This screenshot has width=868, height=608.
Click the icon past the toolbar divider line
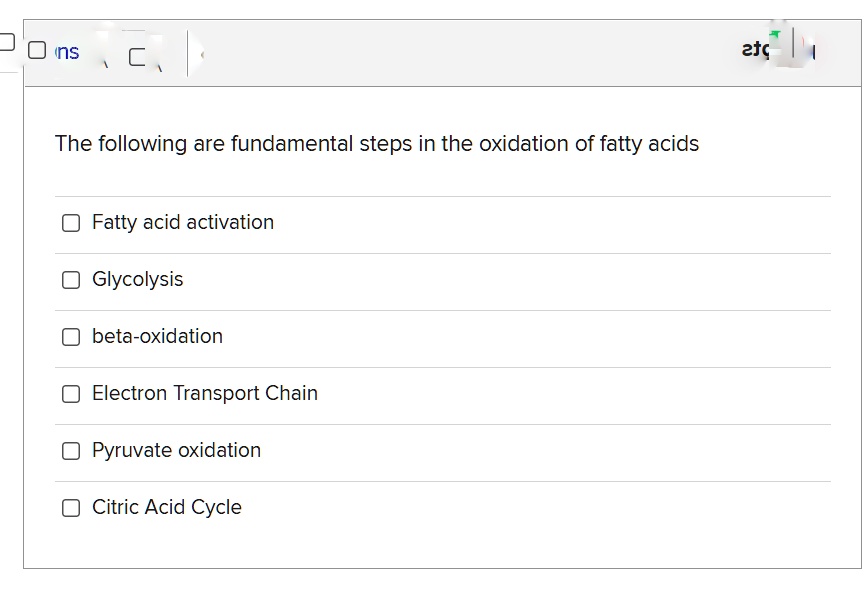tap(200, 52)
